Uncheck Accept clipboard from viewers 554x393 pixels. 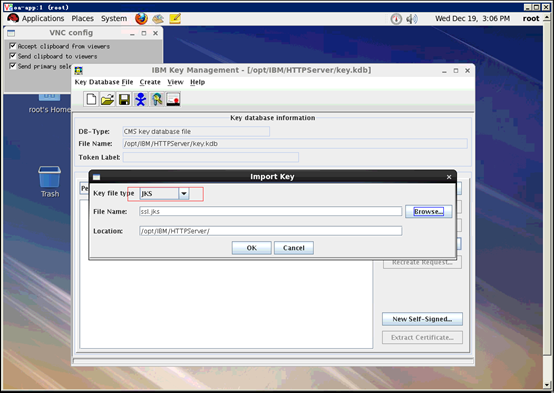pos(13,46)
